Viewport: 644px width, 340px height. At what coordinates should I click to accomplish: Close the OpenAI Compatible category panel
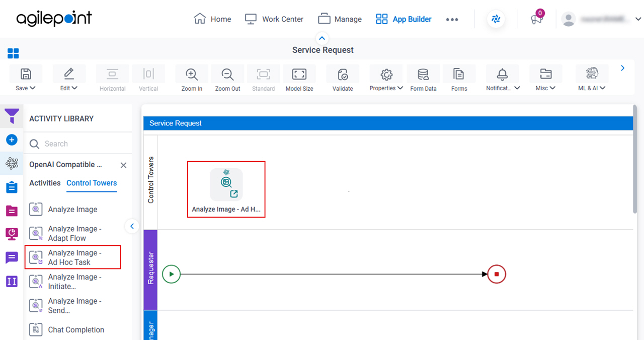point(123,165)
